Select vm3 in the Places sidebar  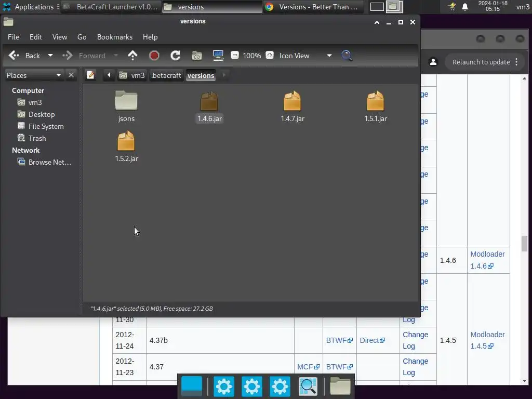tap(35, 102)
